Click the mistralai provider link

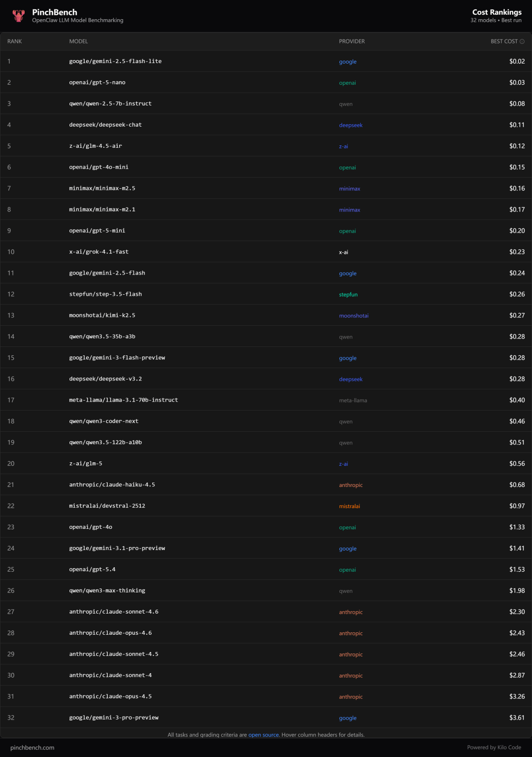click(x=349, y=506)
